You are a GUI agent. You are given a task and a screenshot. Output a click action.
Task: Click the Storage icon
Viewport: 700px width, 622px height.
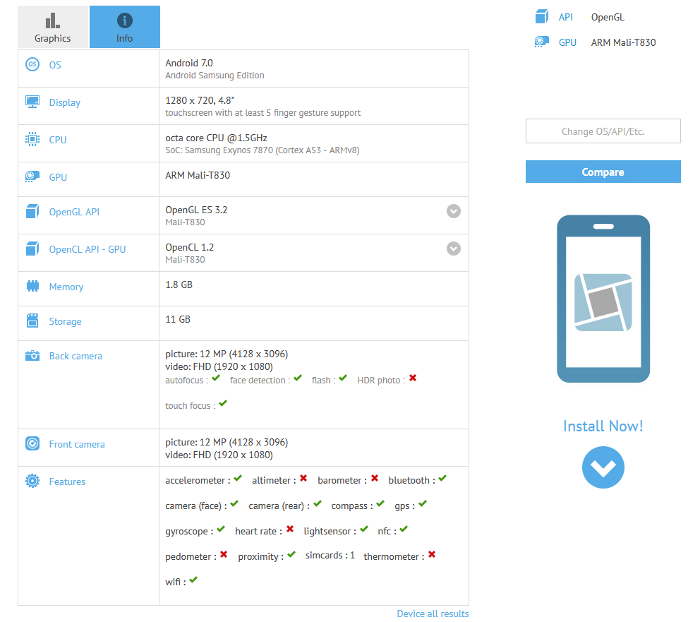pyautogui.click(x=32, y=321)
